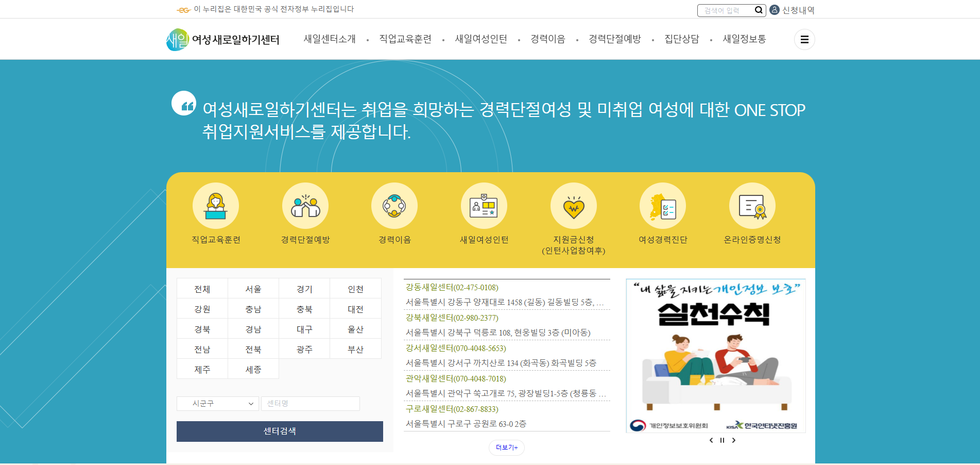Open 신청내역 via the profile icon
The height and width of the screenshot is (465, 980).
tap(774, 10)
